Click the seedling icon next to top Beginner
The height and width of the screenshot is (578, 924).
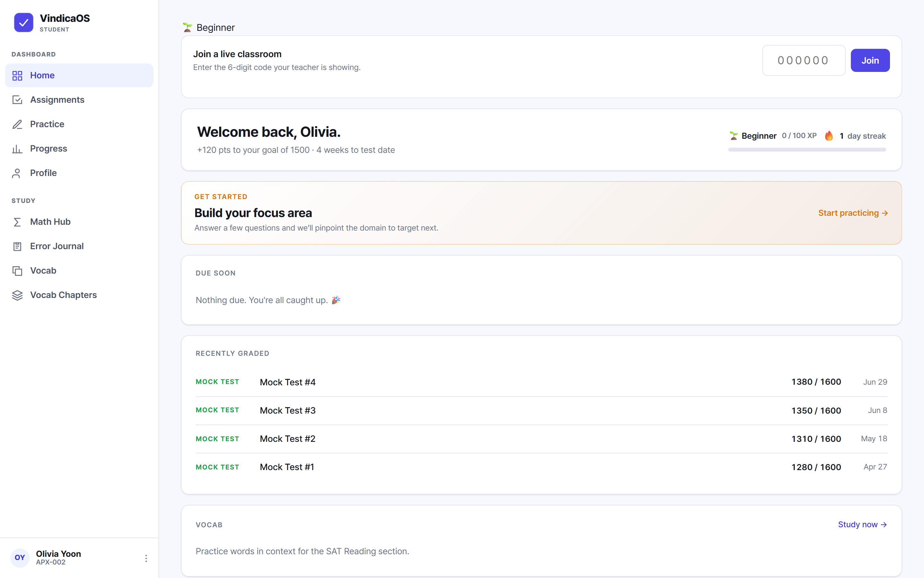[187, 27]
